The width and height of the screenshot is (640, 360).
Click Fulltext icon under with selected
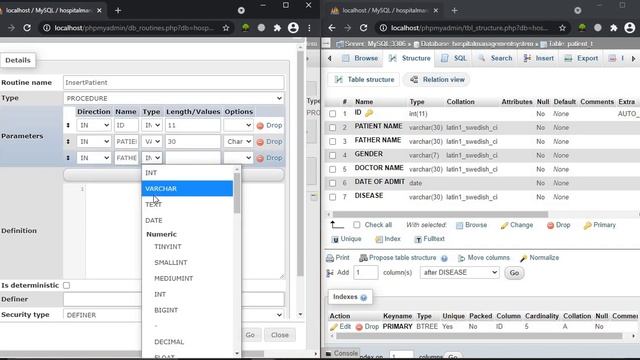418,239
